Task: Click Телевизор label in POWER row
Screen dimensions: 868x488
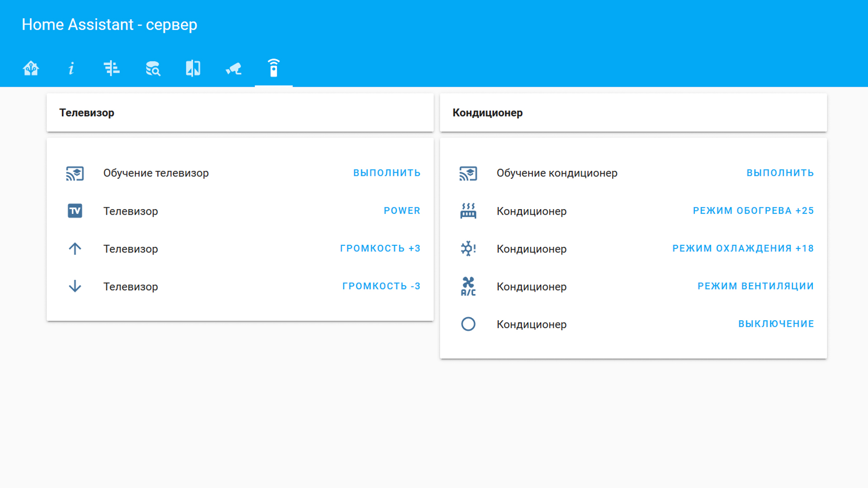Action: [131, 211]
